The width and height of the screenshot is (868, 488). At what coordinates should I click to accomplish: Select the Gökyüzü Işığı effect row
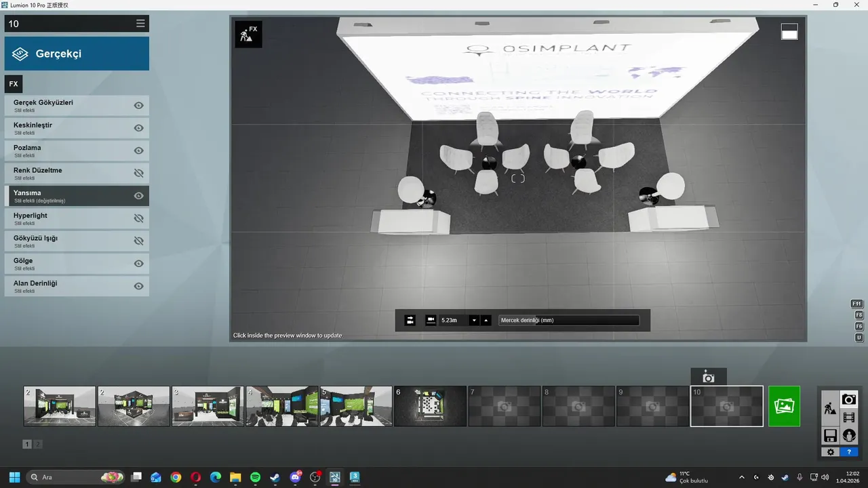point(77,241)
